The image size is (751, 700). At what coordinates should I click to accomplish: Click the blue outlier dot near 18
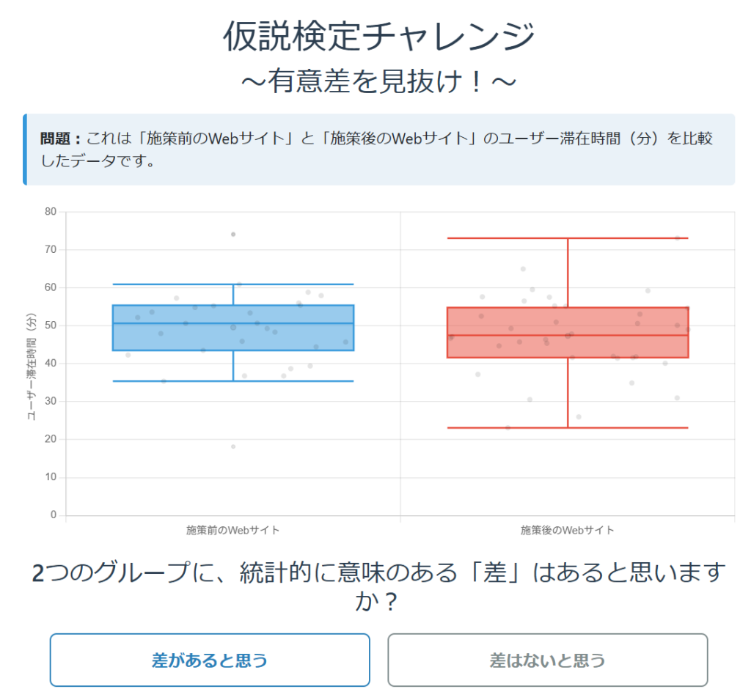point(233,446)
